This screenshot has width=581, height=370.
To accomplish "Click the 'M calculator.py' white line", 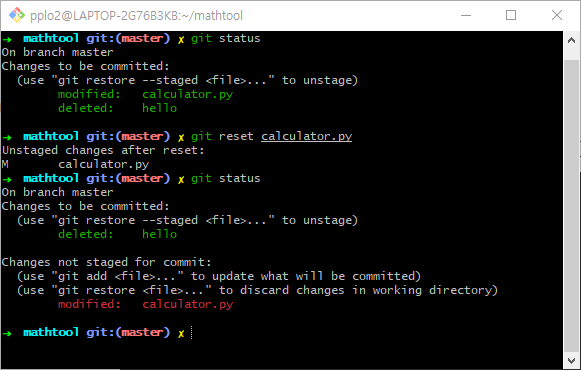I will [75, 164].
